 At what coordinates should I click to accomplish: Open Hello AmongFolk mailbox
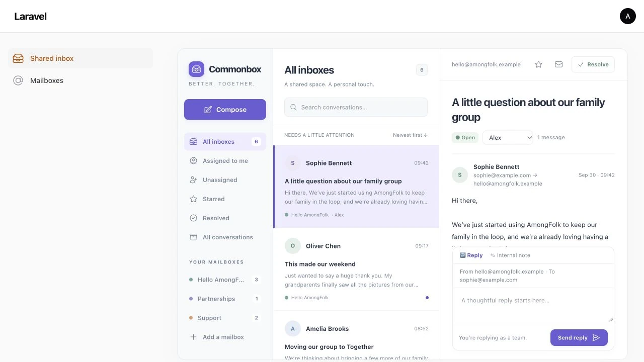[x=225, y=280]
